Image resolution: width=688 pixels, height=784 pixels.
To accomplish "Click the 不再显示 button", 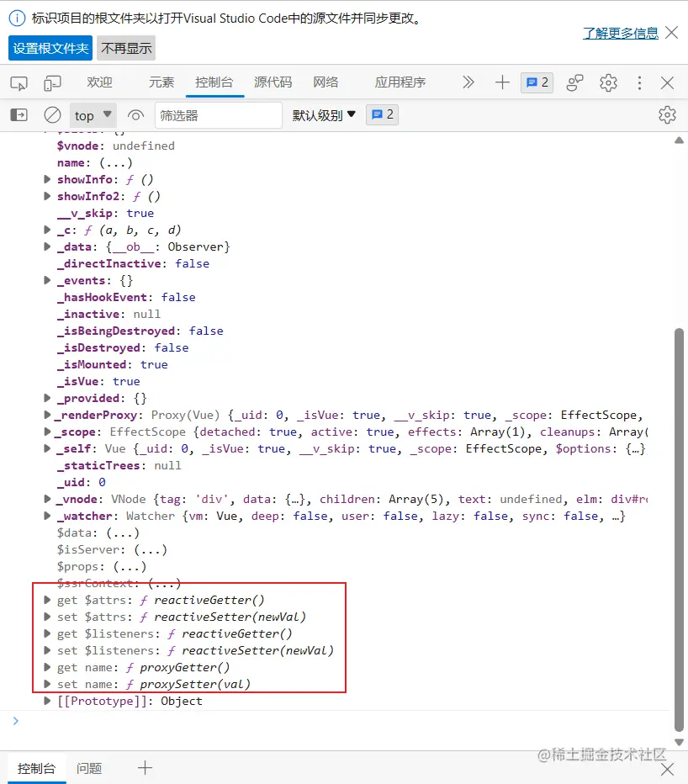I will click(x=126, y=48).
